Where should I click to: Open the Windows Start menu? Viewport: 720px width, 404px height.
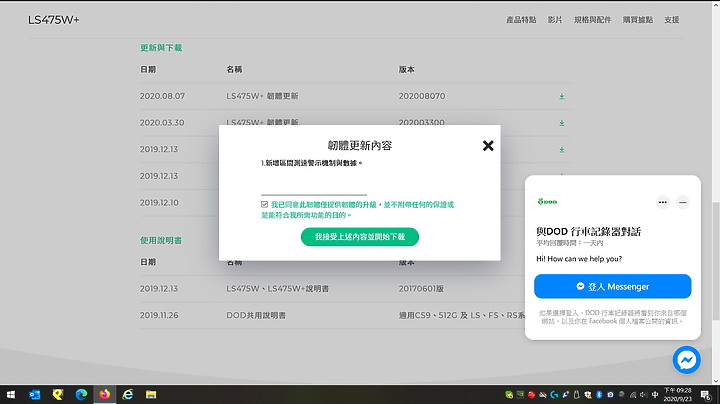(11, 394)
